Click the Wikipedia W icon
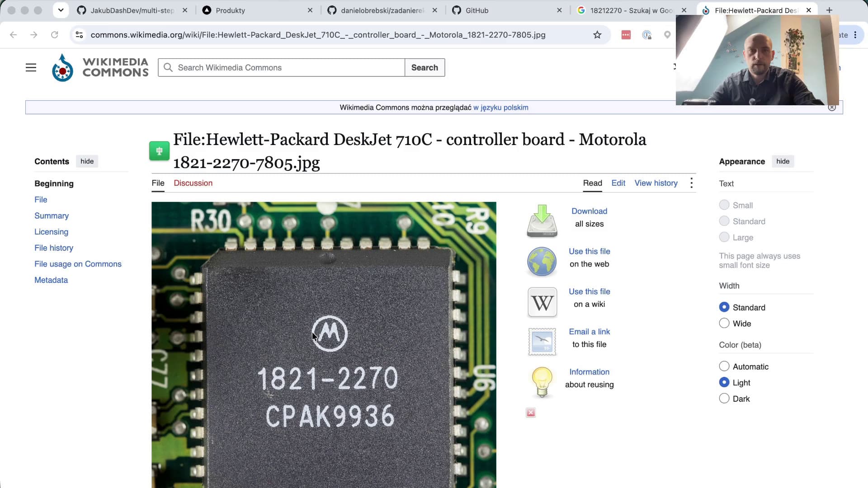The height and width of the screenshot is (488, 868). point(542,302)
